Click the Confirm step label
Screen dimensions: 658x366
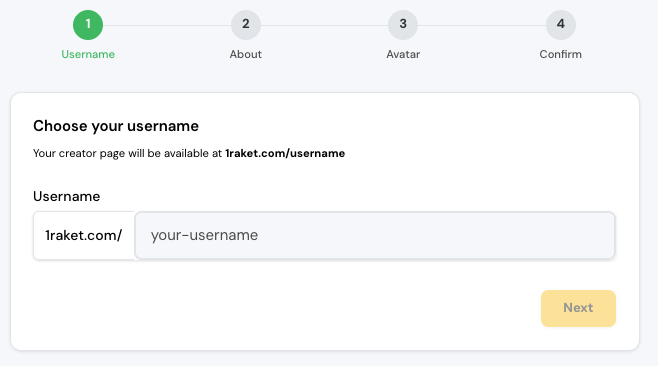(x=561, y=54)
